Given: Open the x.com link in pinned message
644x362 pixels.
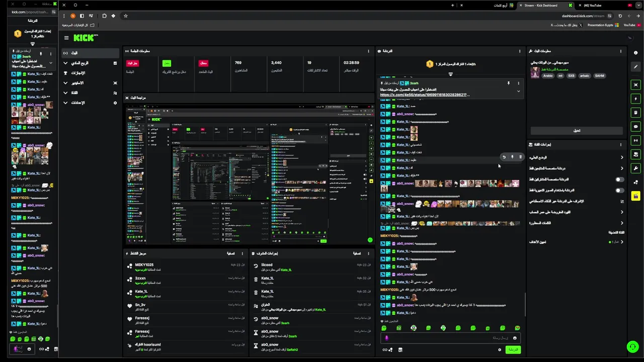Looking at the screenshot, I should click(425, 95).
